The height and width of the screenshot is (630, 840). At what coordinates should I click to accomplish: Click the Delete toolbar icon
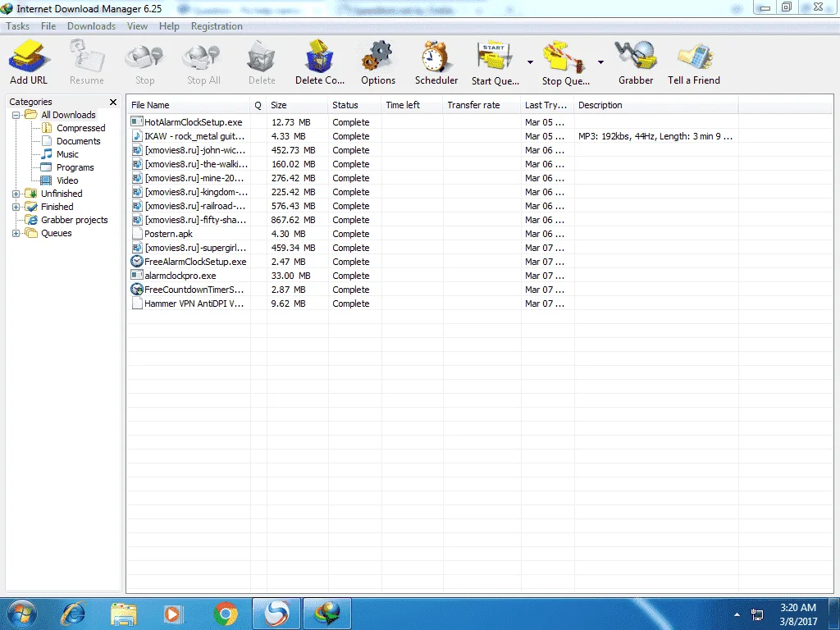click(262, 57)
